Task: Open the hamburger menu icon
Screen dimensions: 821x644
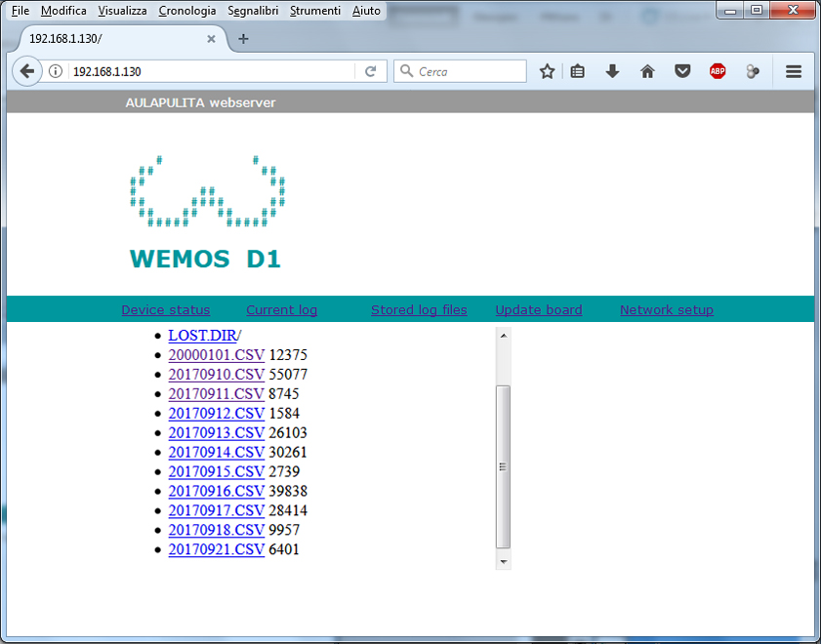Action: (794, 71)
